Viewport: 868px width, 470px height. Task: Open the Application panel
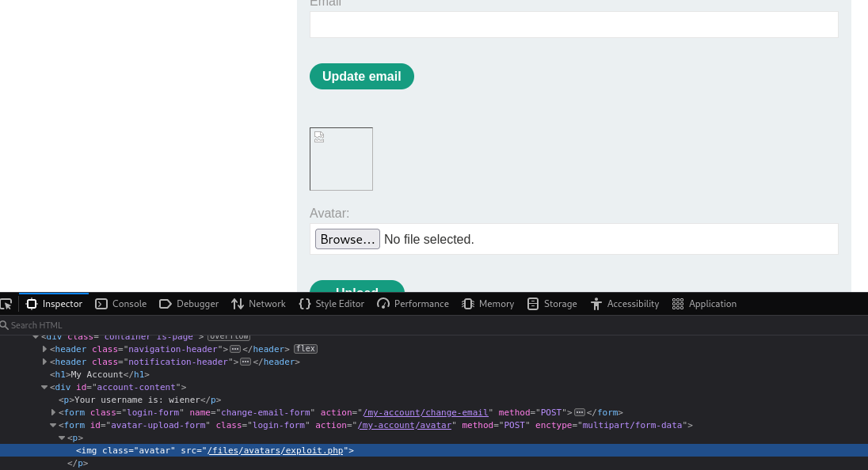click(x=704, y=304)
